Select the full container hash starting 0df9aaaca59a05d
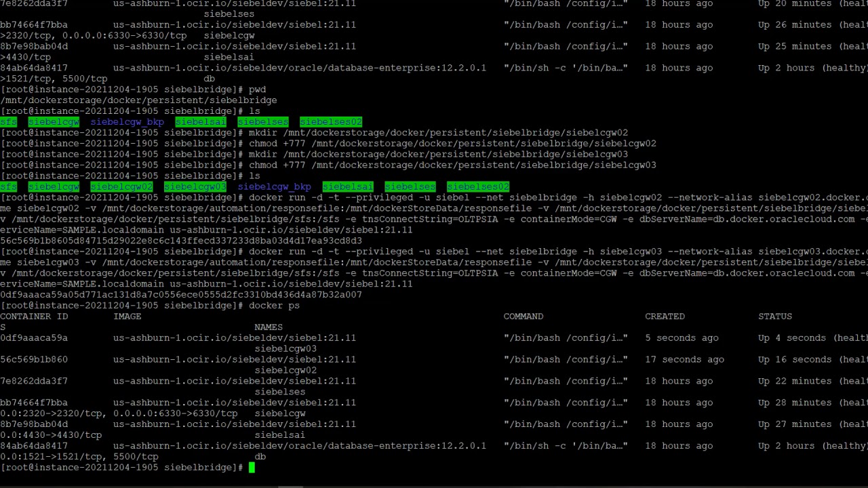The width and height of the screenshot is (868, 488). point(181,295)
